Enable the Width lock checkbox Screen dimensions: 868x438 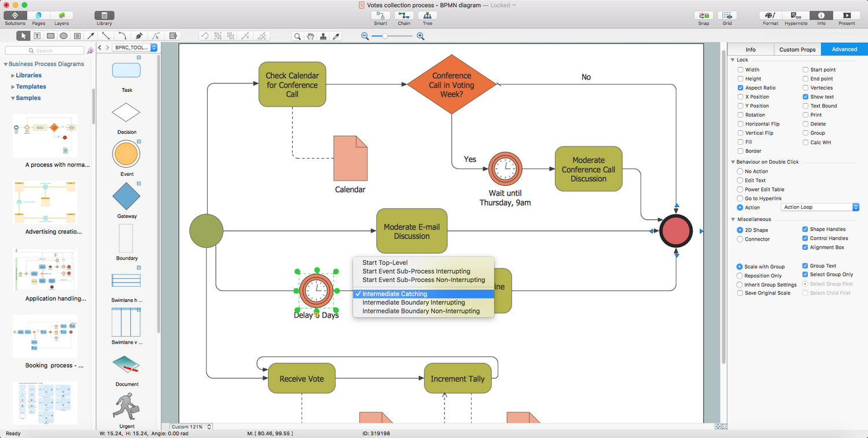pos(741,70)
